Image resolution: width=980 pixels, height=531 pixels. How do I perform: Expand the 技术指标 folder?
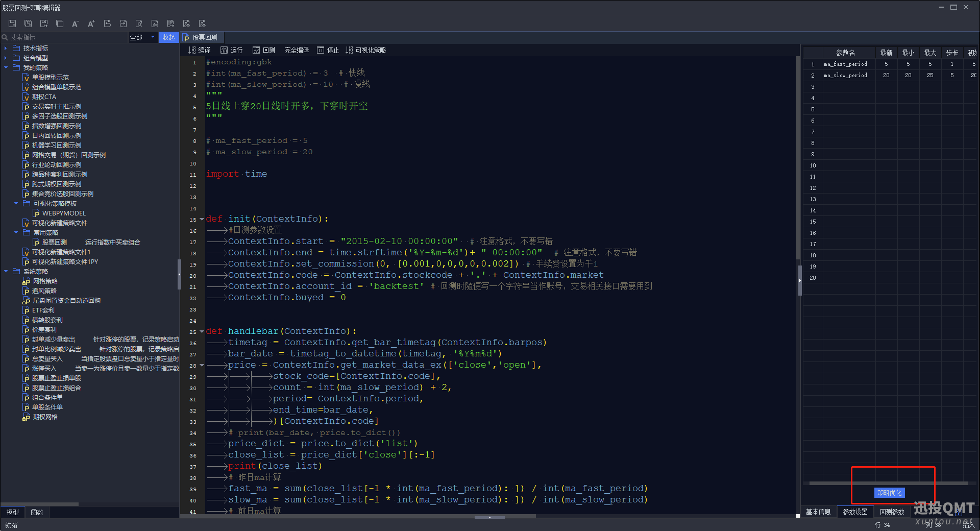pyautogui.click(x=6, y=48)
